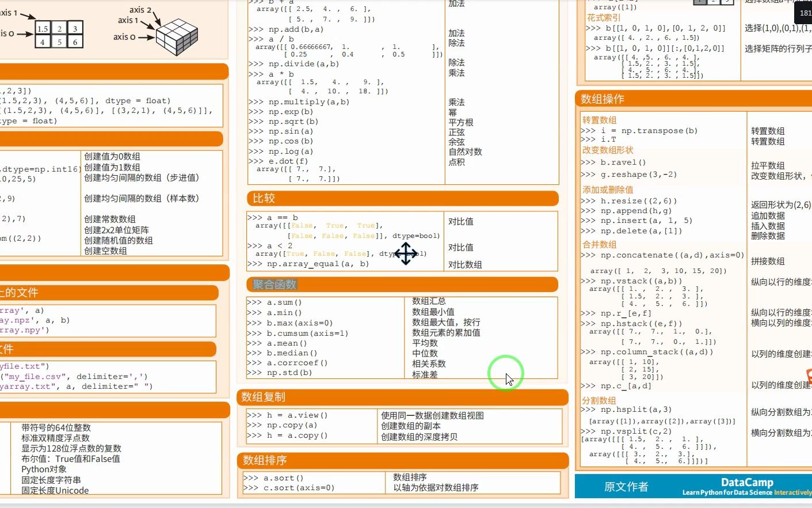Click the code line np.sin(a)
The width and height of the screenshot is (812, 508).
coord(281,131)
